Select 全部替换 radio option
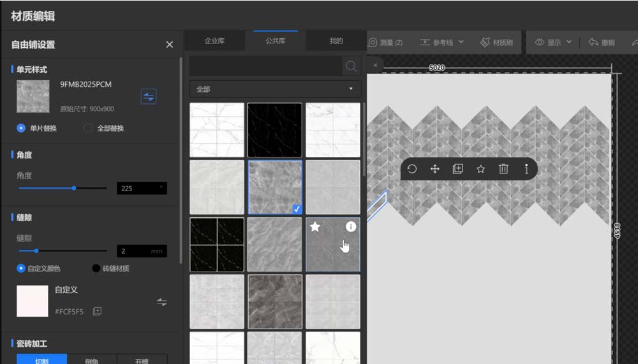 [87, 128]
